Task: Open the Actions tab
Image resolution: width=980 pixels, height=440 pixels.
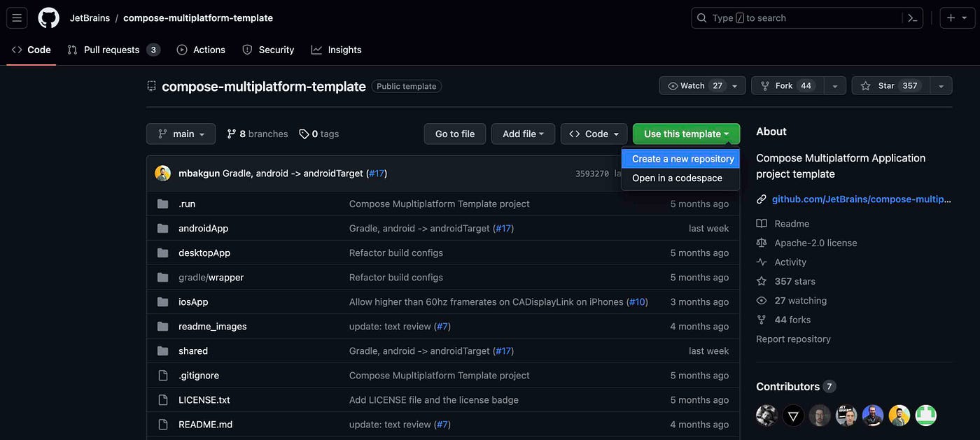Action: click(x=201, y=50)
